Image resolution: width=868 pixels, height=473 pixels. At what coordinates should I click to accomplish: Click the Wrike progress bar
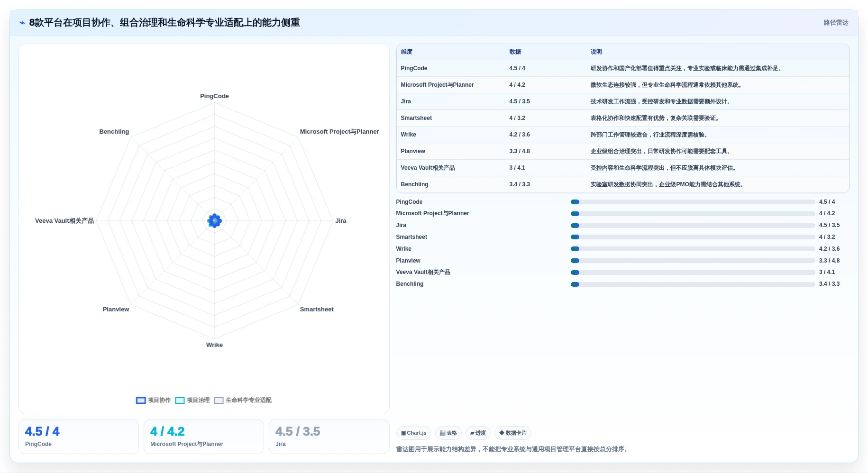click(693, 249)
